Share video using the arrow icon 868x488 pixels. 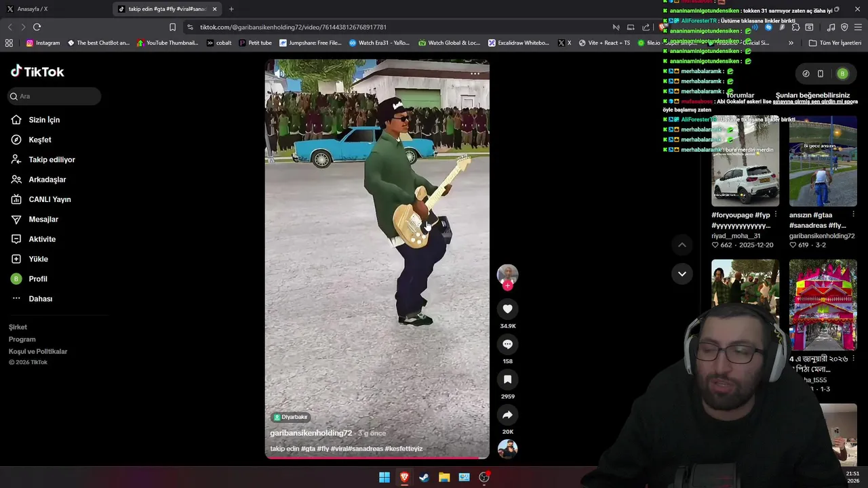507,415
